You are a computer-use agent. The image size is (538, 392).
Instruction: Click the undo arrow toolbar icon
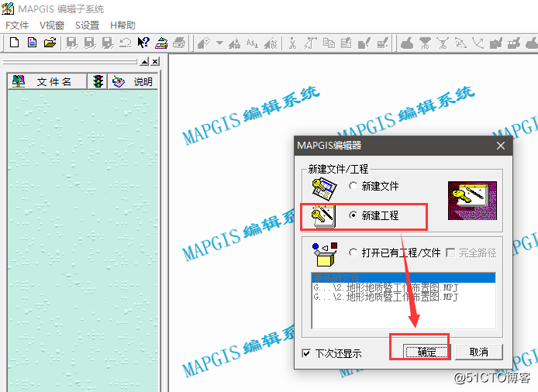pyautogui.click(x=125, y=43)
